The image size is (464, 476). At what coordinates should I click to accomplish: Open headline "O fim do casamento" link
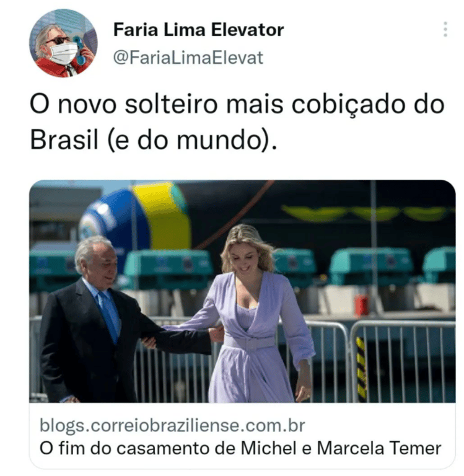240,448
